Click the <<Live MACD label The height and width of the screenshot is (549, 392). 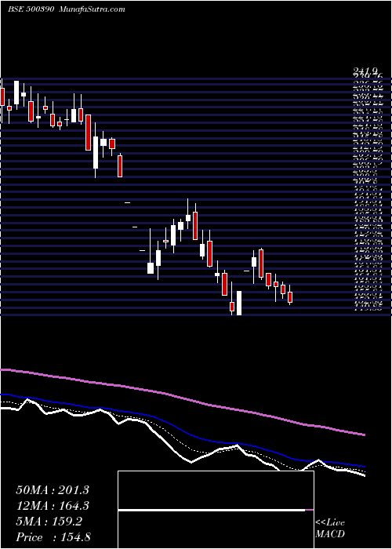pyautogui.click(x=330, y=529)
